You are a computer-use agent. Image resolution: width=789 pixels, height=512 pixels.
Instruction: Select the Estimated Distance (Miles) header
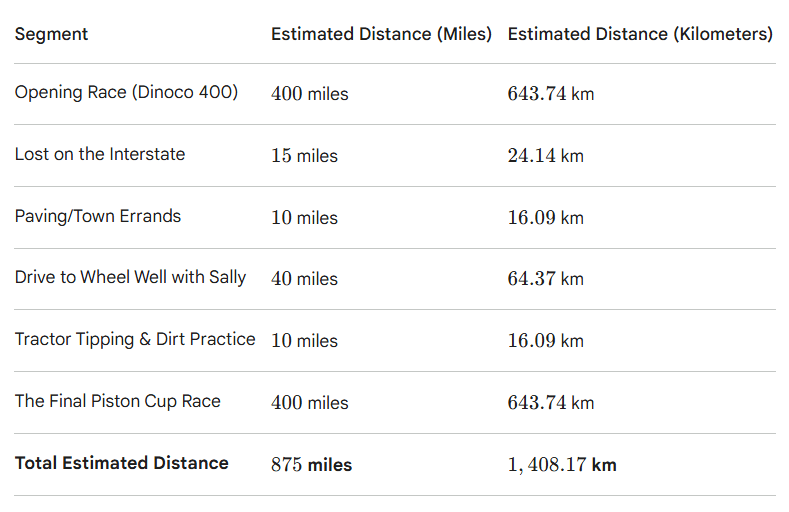381,34
